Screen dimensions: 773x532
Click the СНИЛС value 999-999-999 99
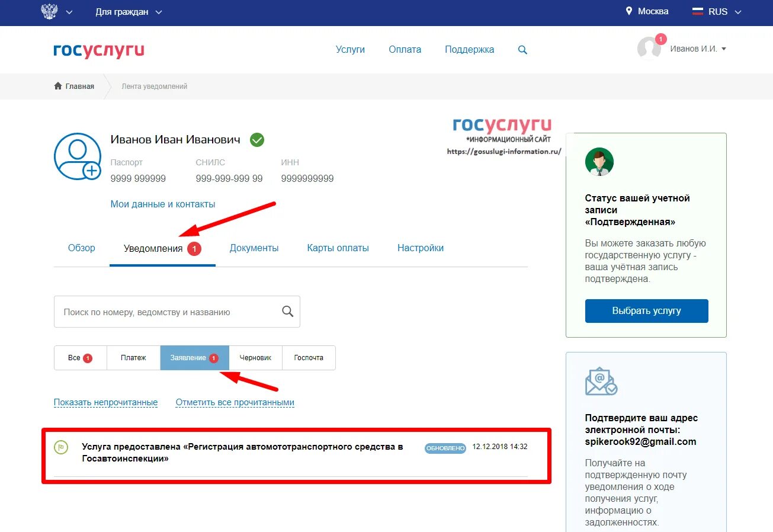coord(229,178)
